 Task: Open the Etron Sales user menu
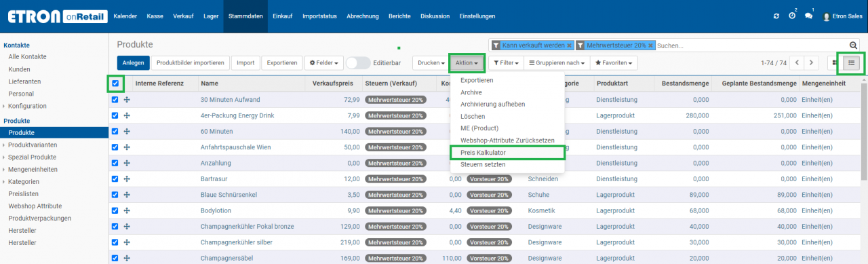coord(842,16)
